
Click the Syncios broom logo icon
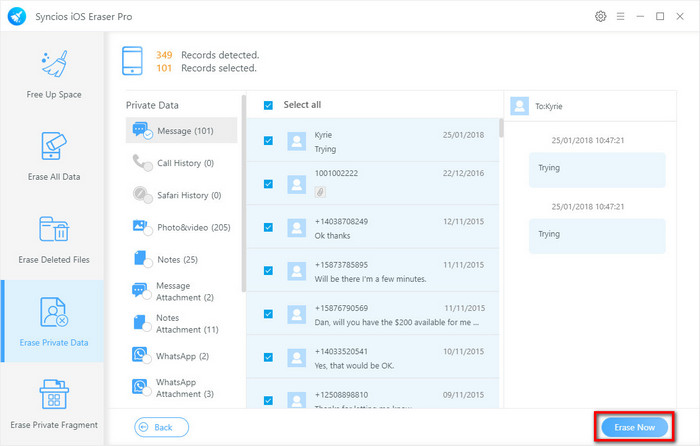17,17
